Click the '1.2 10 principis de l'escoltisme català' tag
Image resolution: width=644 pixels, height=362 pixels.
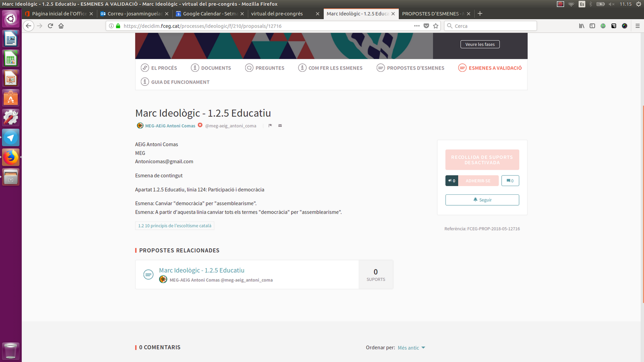coord(175,226)
